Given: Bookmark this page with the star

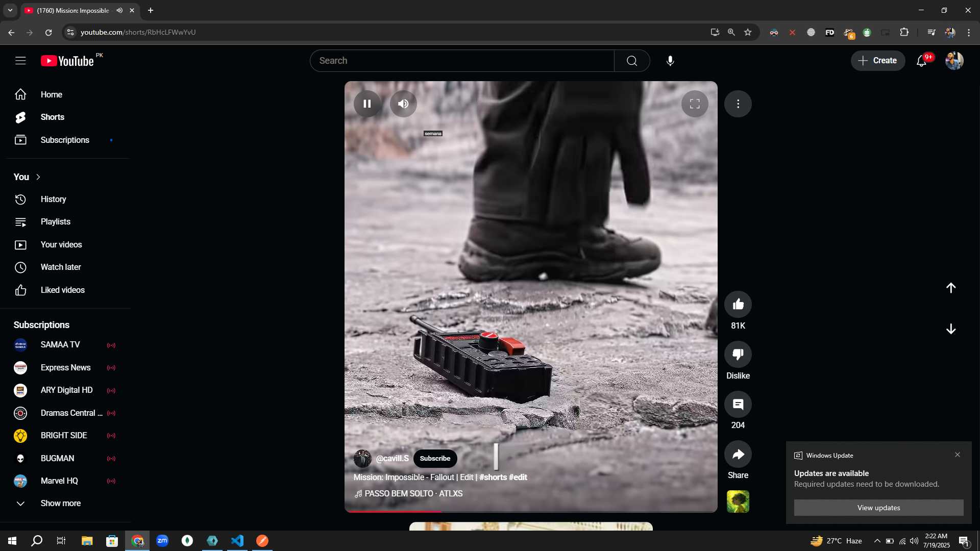Looking at the screenshot, I should click(x=748, y=32).
